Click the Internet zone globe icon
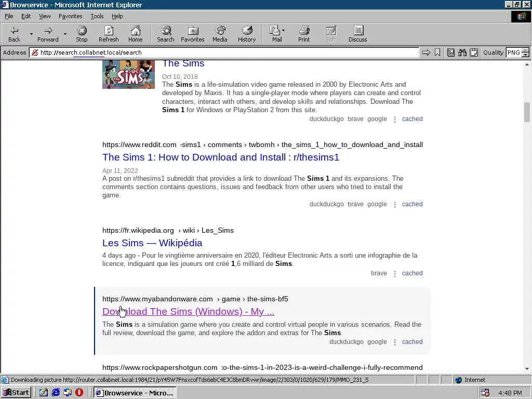The image size is (532, 399). (x=459, y=380)
